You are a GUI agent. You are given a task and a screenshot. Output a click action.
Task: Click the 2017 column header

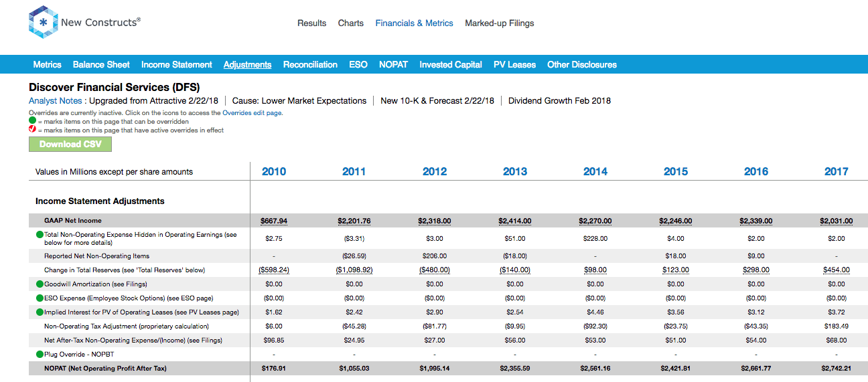(837, 172)
